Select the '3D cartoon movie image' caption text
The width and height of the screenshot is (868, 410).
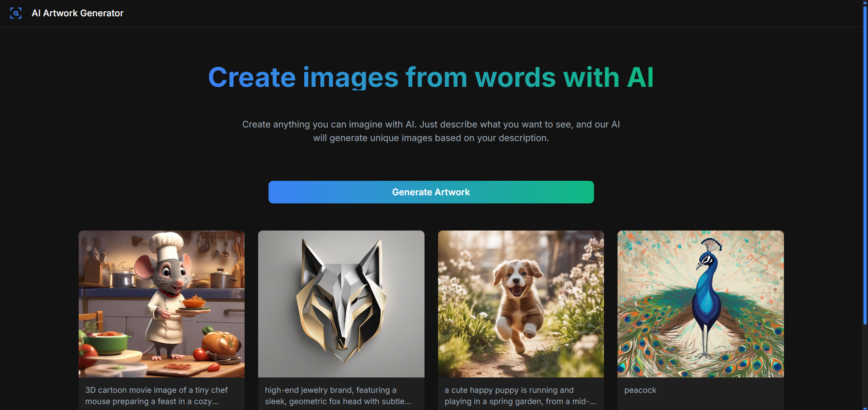coord(156,396)
